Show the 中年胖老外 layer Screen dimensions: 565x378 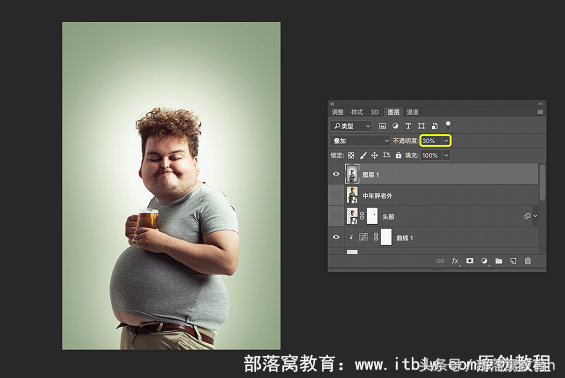(336, 195)
